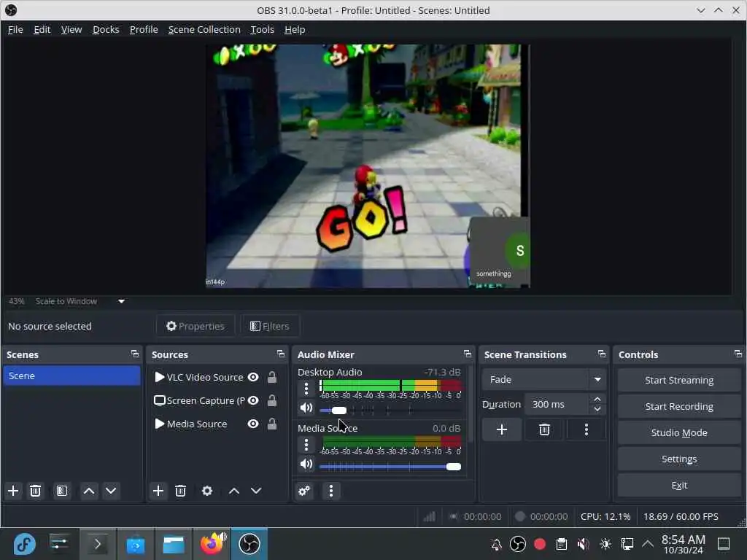Move source down in Sources toolbar
Viewport: 747px width, 560px height.
(256, 491)
